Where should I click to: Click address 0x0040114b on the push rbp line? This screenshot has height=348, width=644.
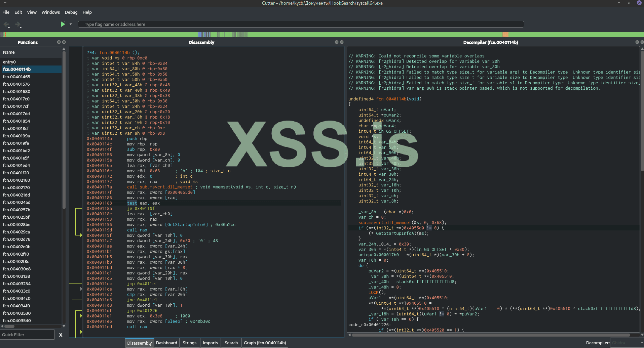pyautogui.click(x=99, y=139)
